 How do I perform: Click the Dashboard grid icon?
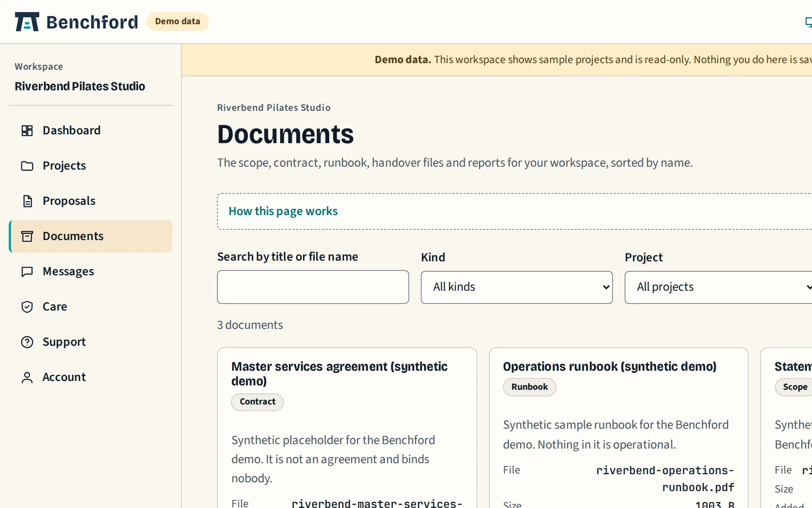pos(27,130)
